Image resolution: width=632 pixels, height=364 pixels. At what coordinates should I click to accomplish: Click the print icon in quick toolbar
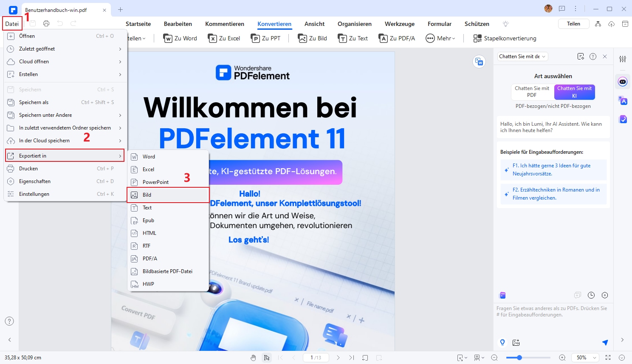click(46, 24)
